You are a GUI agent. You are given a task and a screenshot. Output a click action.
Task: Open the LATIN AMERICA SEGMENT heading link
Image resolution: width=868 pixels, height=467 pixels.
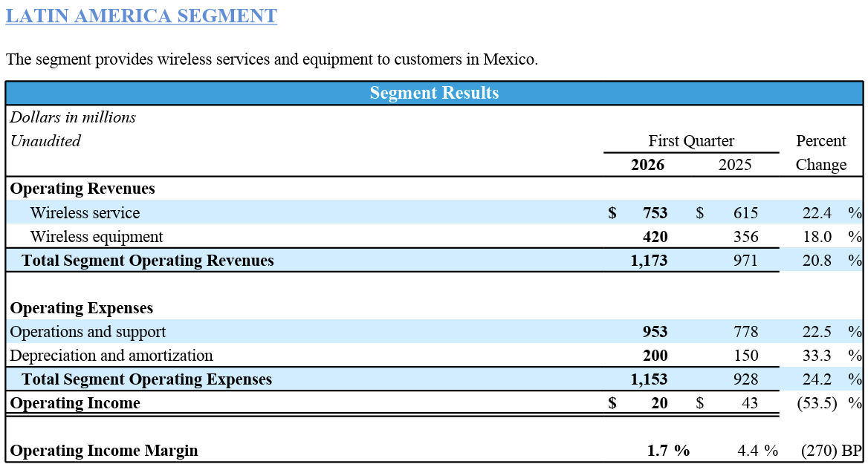(141, 16)
